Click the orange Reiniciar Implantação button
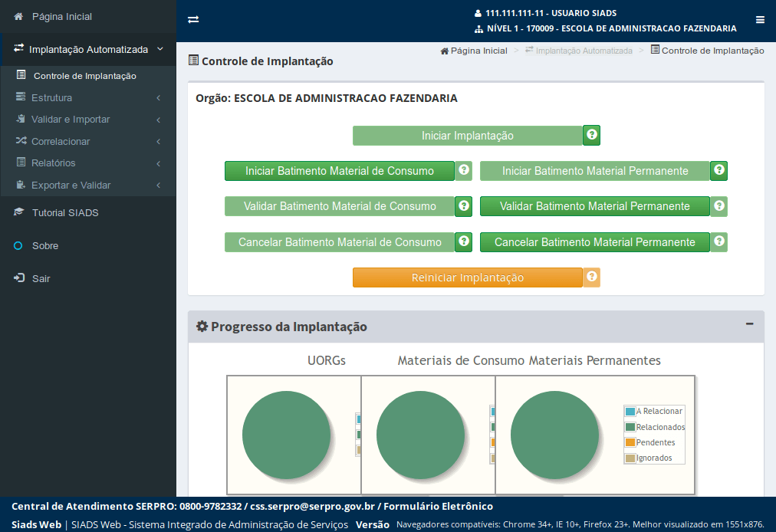Viewport: 776px width, 532px height. tap(467, 277)
